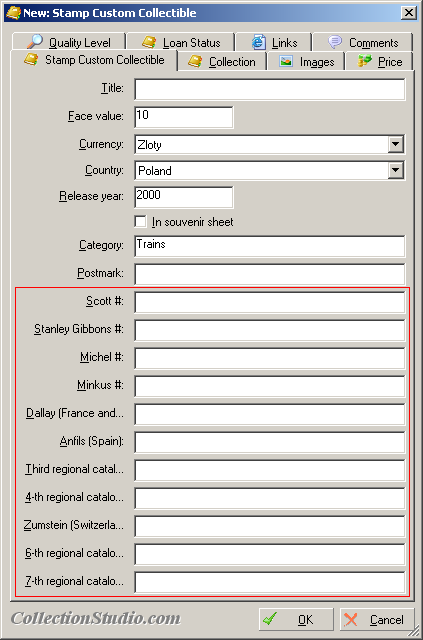Click the speech bubble icon on Comments tab

335,42
